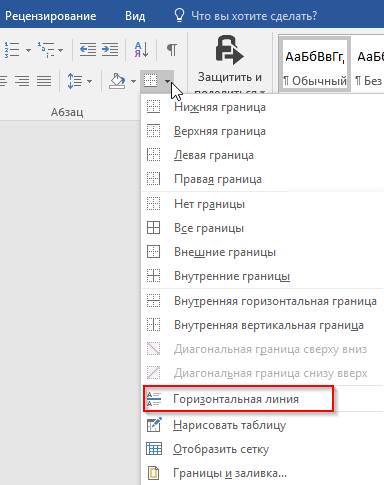Apply Все границы from menu

click(x=263, y=228)
